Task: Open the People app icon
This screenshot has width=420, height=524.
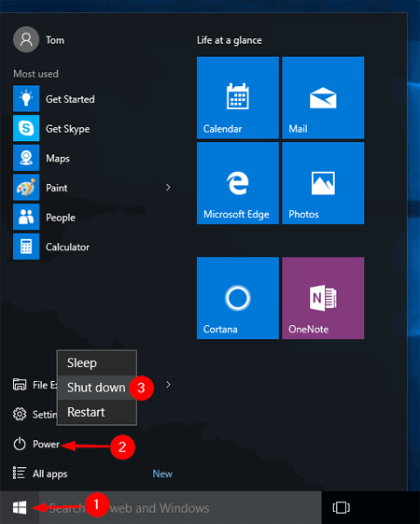Action: [26, 217]
